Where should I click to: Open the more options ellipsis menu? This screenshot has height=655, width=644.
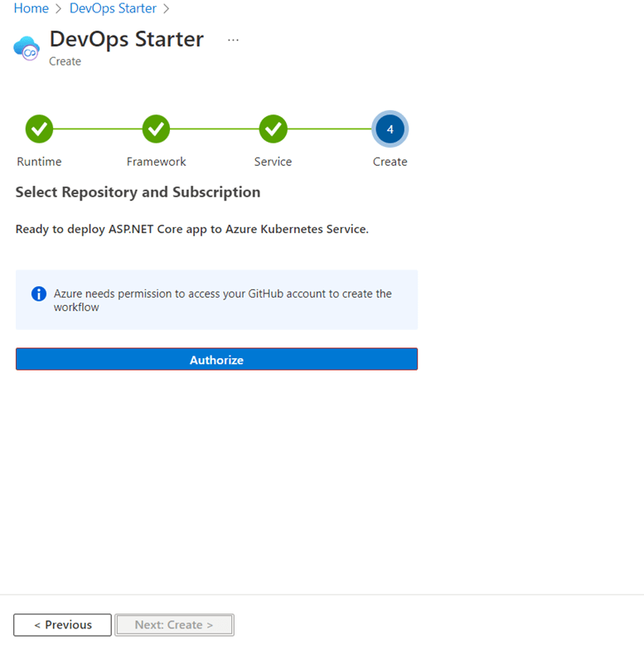tap(233, 40)
